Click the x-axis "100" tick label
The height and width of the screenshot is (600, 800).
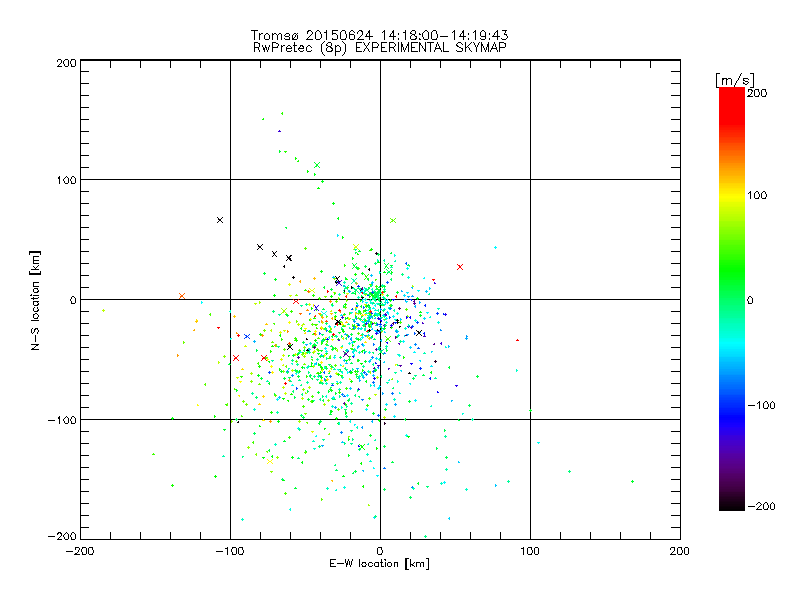530,551
